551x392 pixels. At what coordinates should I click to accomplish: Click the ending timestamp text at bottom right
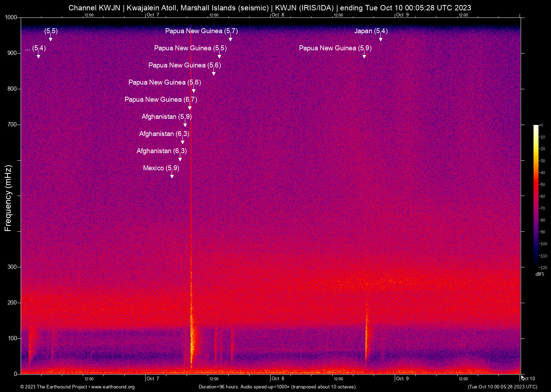[x=502, y=387]
